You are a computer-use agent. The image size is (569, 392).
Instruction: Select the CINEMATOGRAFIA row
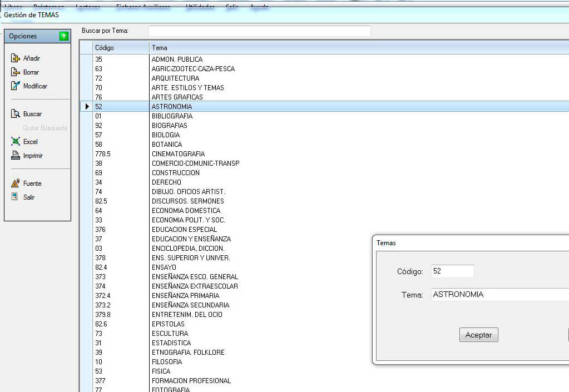click(x=178, y=154)
